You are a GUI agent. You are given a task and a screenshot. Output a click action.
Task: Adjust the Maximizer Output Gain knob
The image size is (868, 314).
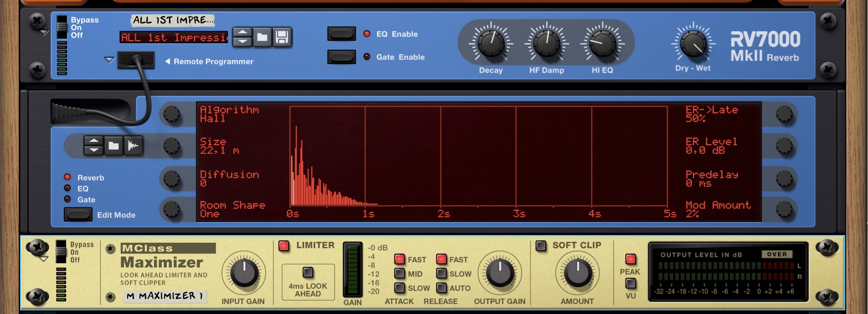coord(500,273)
